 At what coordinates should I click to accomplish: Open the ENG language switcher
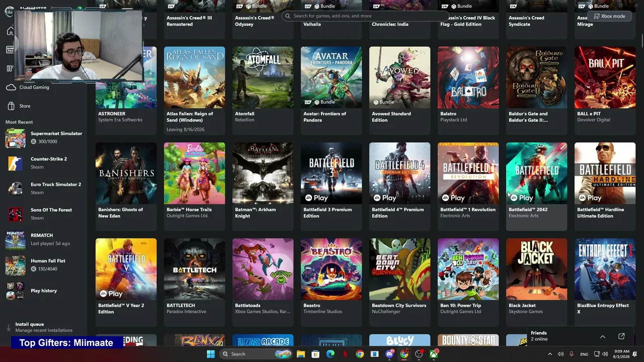(584, 354)
